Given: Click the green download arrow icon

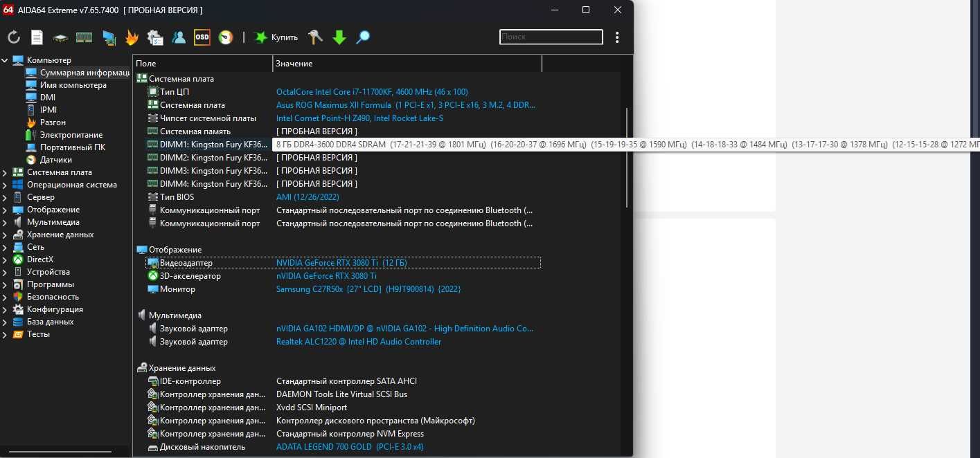Looking at the screenshot, I should (339, 37).
